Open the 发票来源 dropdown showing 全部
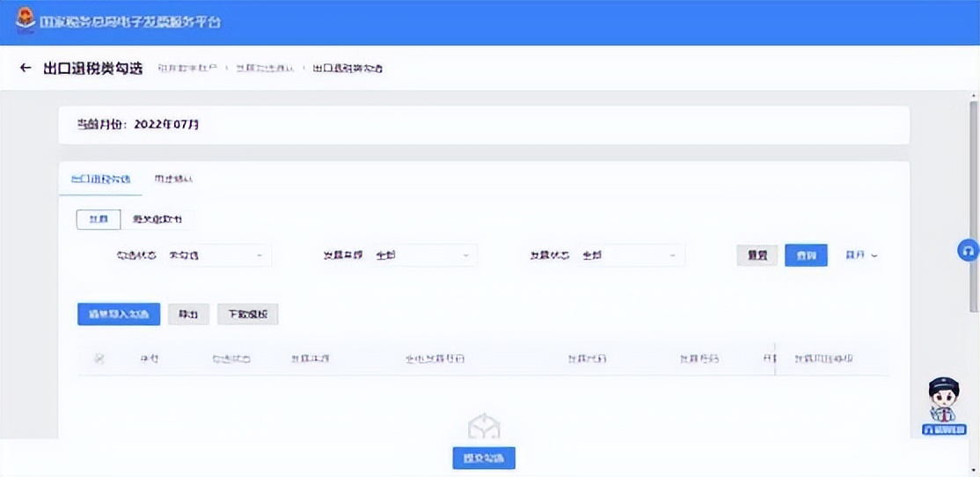 (423, 256)
